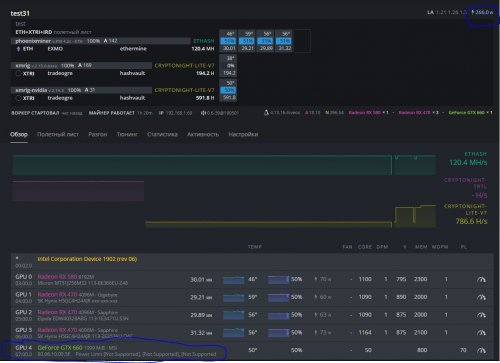This screenshot has height=363, width=500.
Task: Click the Intel Corporation Device 1902 row
Action: click(x=252, y=262)
